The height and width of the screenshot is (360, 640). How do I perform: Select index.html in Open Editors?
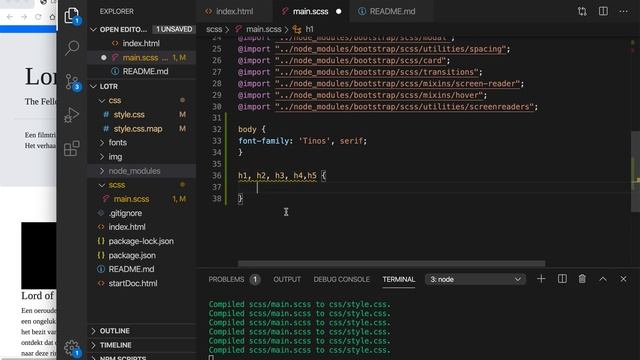pyautogui.click(x=142, y=43)
